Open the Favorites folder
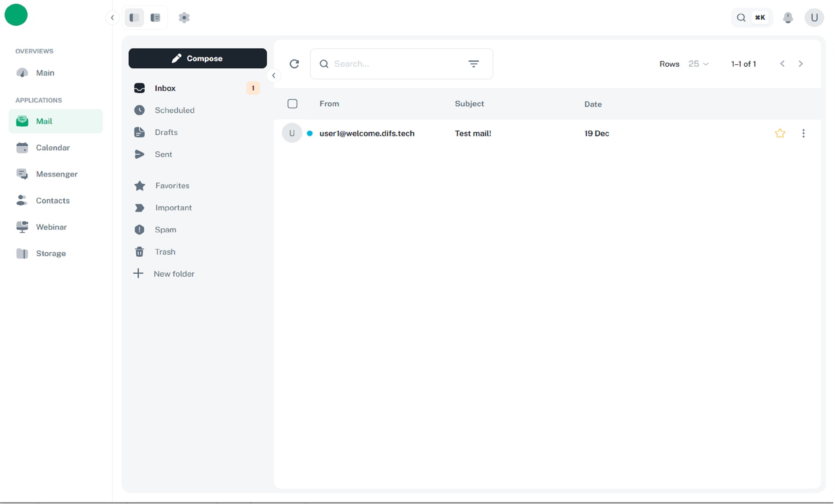Viewport: 835px width, 504px height. (197, 185)
